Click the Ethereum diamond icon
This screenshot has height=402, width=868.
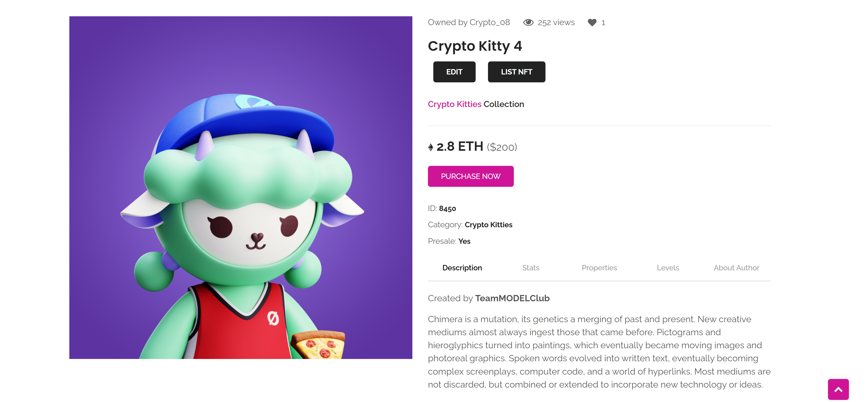[430, 147]
